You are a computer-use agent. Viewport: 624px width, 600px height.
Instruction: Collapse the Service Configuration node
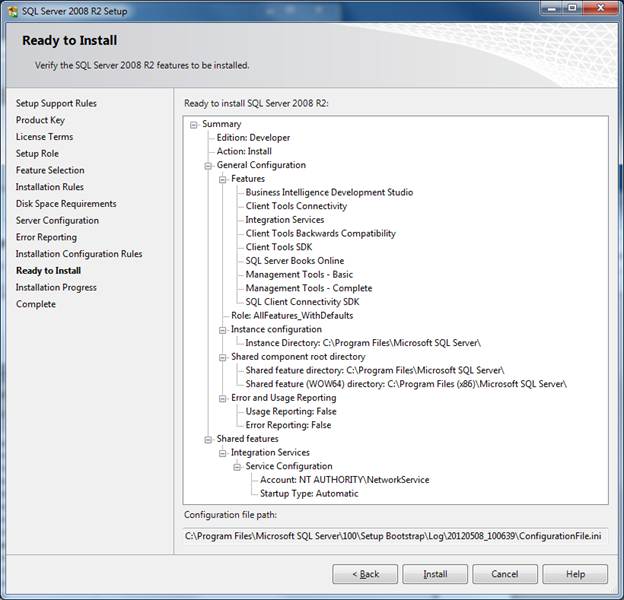(x=237, y=467)
